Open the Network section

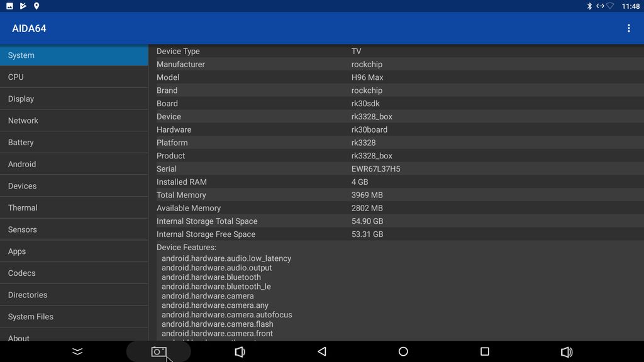click(74, 120)
